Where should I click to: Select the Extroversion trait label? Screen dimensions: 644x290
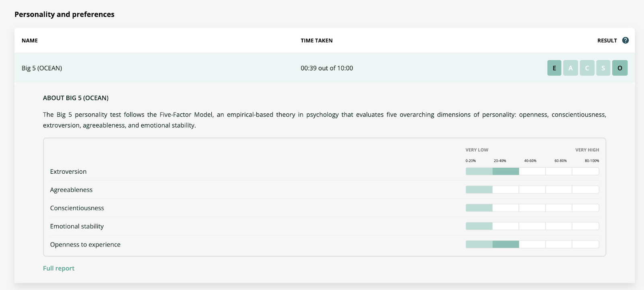pyautogui.click(x=68, y=171)
